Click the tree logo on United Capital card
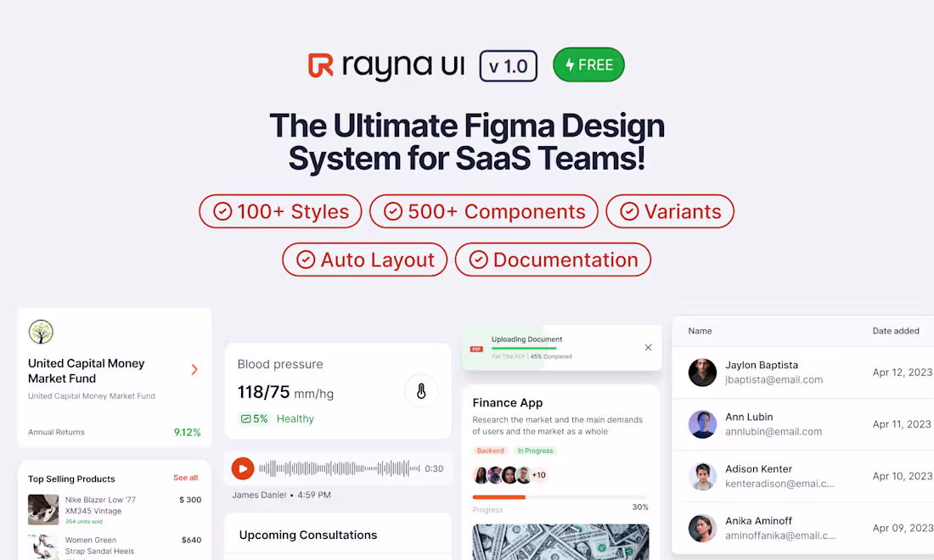Image resolution: width=934 pixels, height=560 pixels. (42, 332)
